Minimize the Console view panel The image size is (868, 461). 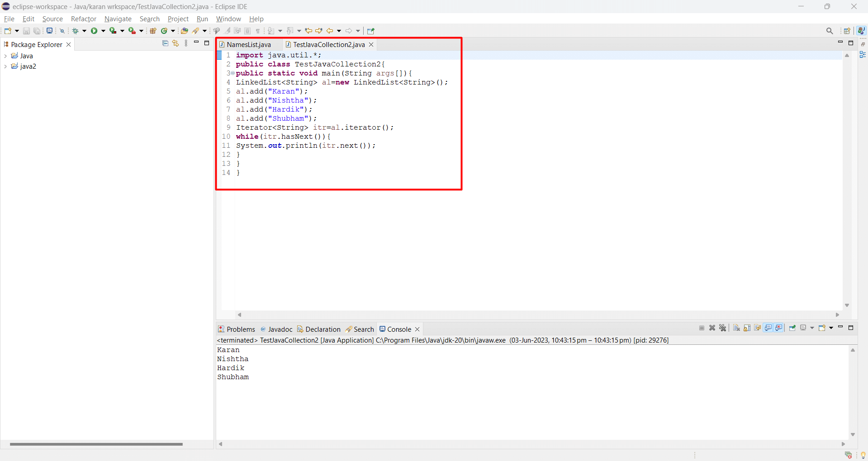pyautogui.click(x=840, y=326)
